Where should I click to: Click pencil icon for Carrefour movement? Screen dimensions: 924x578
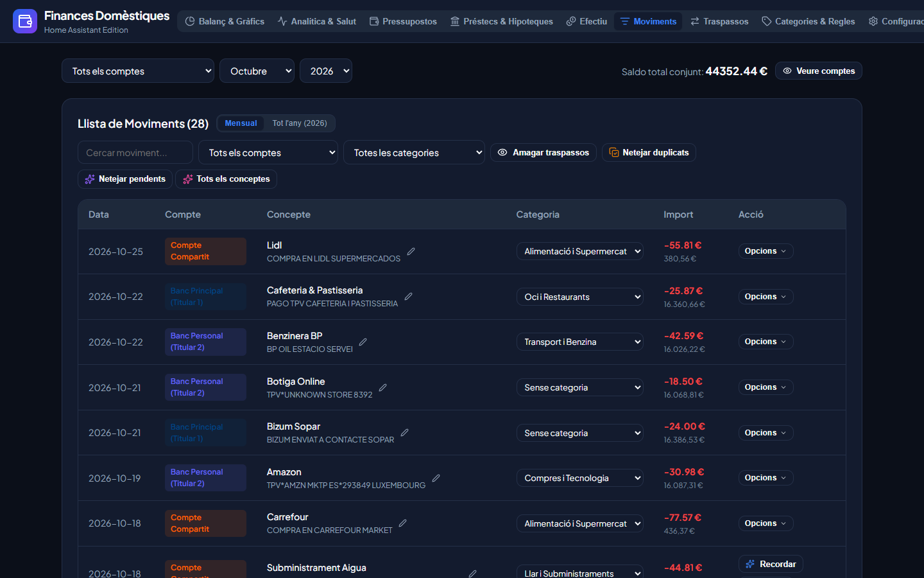click(402, 523)
